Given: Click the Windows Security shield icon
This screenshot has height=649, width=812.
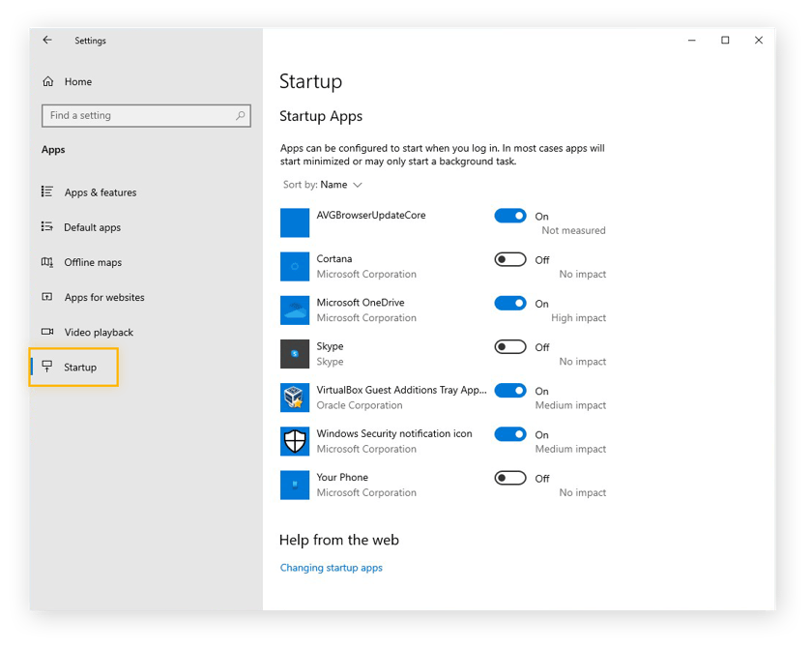Looking at the screenshot, I should 295,440.
